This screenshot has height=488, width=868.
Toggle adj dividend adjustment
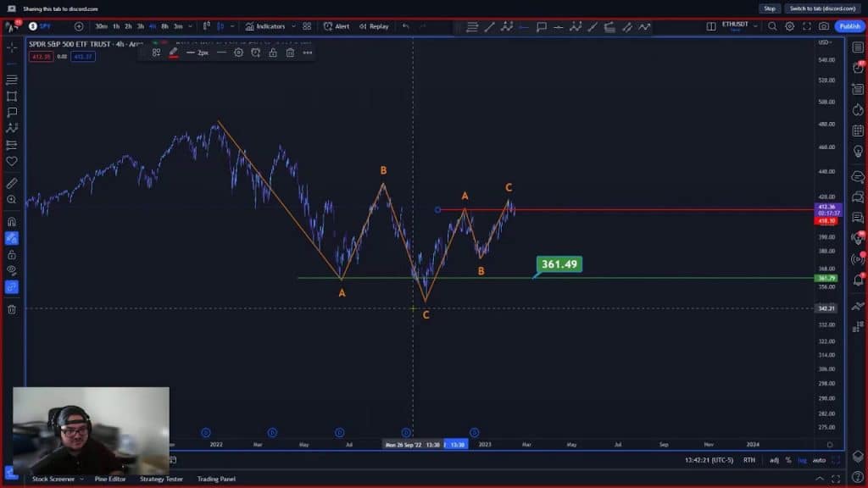(774, 460)
